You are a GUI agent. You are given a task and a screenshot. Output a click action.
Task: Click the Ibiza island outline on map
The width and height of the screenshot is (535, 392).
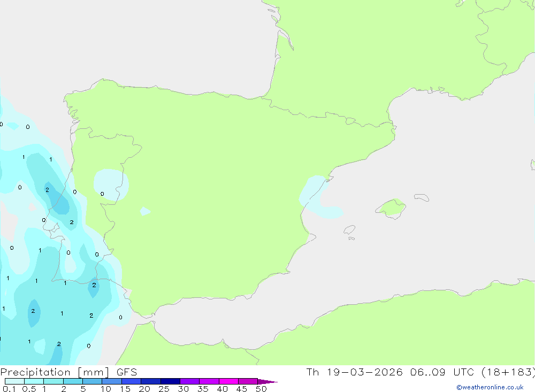click(349, 229)
